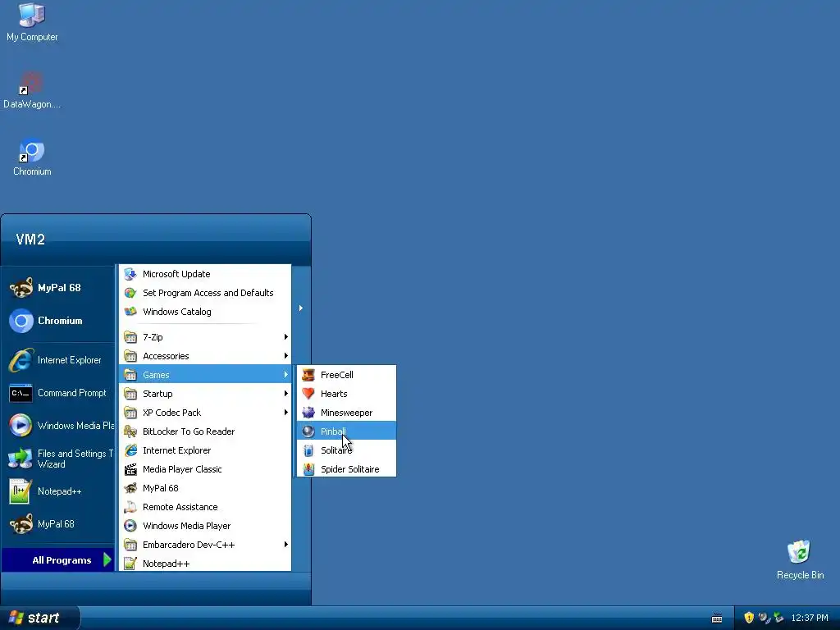The height and width of the screenshot is (630, 840).
Task: Open MyPal 68 in recent programs list
Action: (x=59, y=524)
